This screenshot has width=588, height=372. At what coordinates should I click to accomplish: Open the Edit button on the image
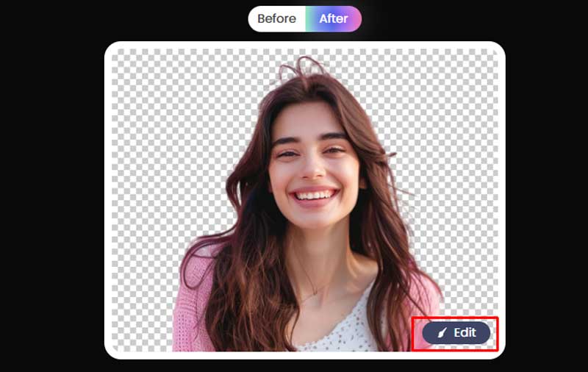456,332
